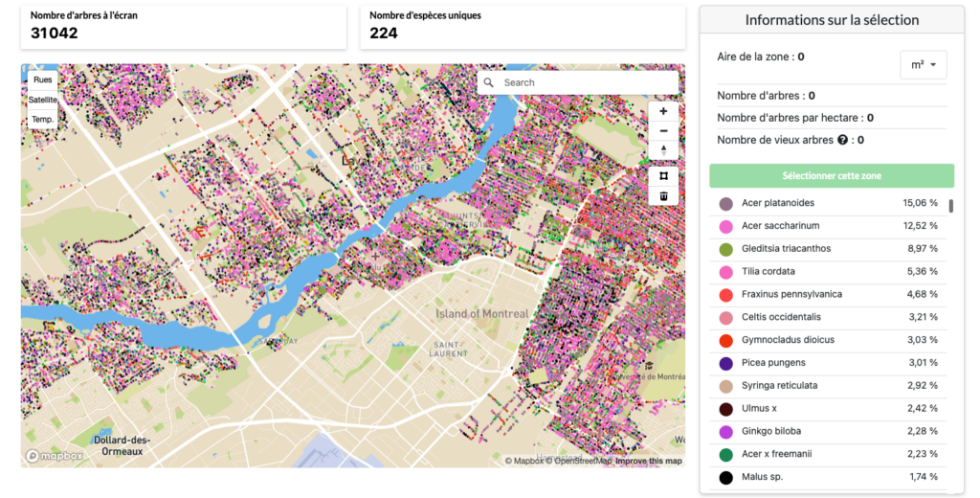The width and height of the screenshot is (980, 498).
Task: Open the Improve this map link
Action: click(649, 461)
